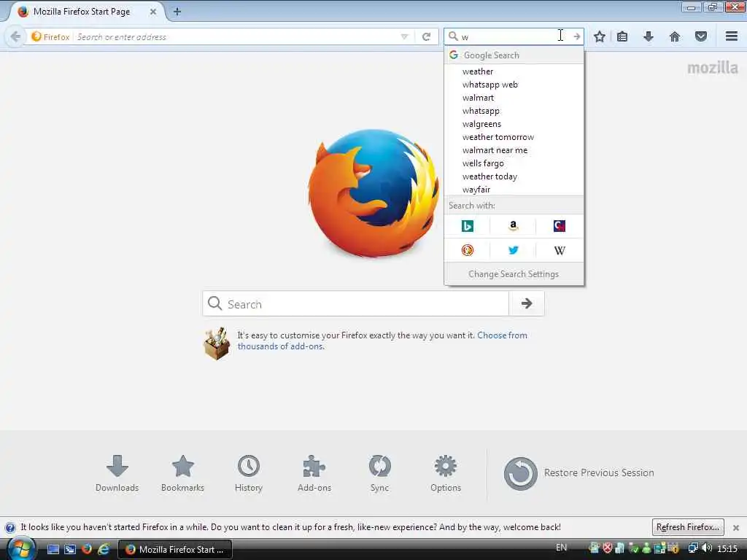Close the Mozilla Firefox Start Page tab
This screenshot has height=560, width=747.
153,12
